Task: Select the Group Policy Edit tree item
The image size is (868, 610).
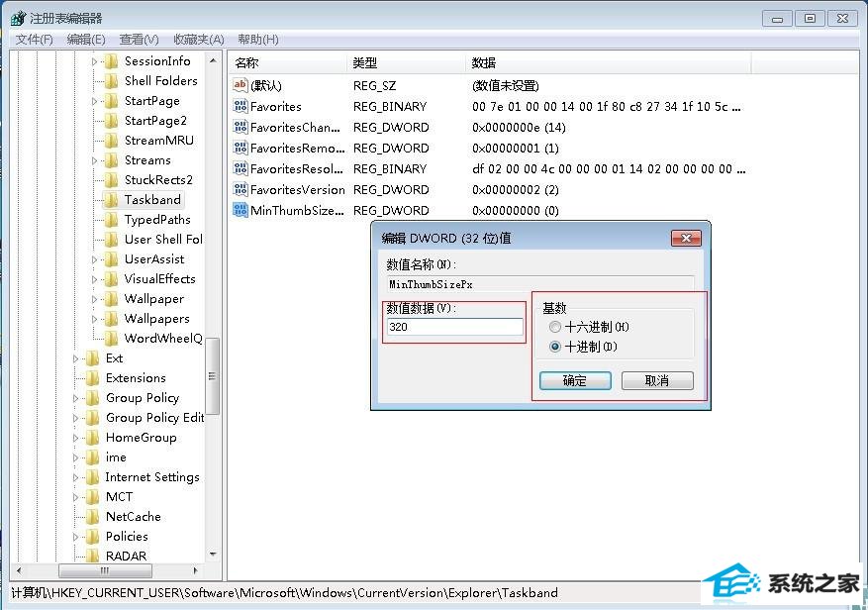Action: coord(154,418)
